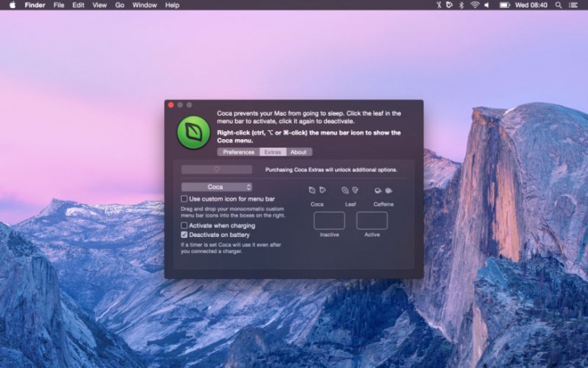Click the 'If a timer is set' note
Viewport: 588px width, 368px height.
(231, 247)
